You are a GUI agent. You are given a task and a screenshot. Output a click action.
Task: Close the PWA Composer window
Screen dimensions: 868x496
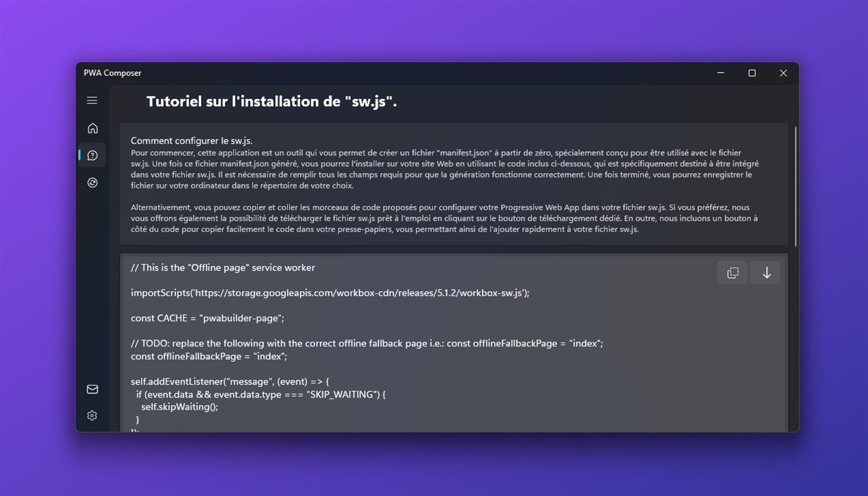(x=784, y=73)
